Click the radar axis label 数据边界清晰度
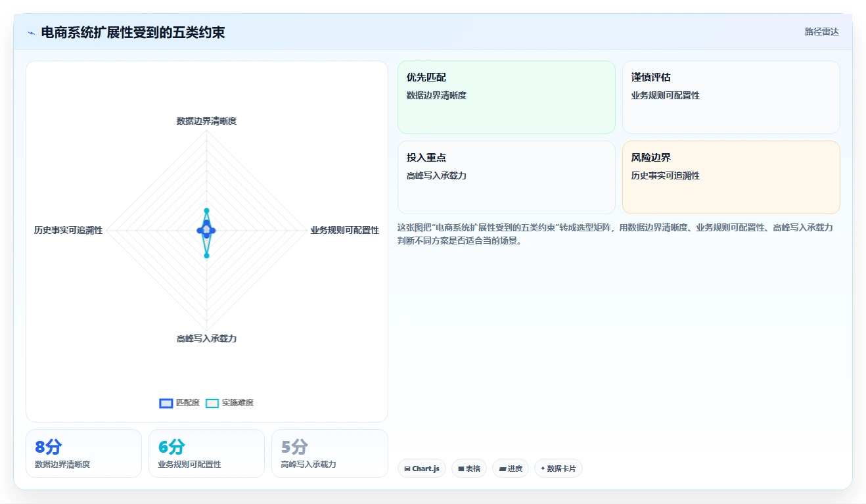This screenshot has width=866, height=504. [x=206, y=121]
